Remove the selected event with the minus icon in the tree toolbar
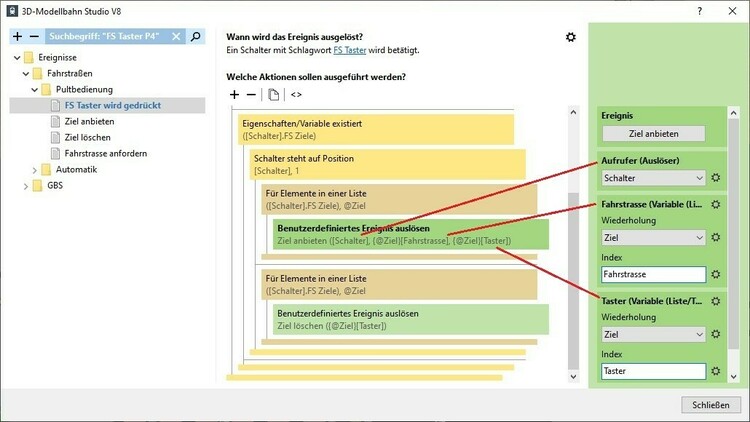 pos(34,36)
